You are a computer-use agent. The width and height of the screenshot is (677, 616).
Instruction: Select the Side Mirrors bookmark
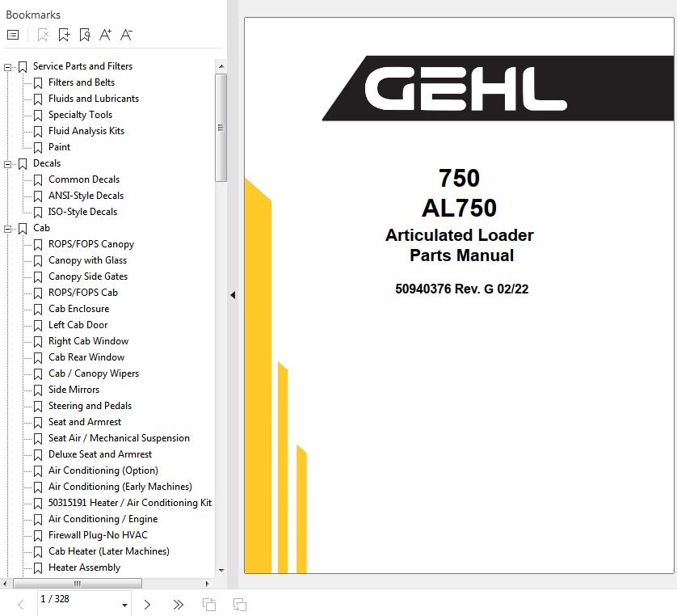click(74, 390)
